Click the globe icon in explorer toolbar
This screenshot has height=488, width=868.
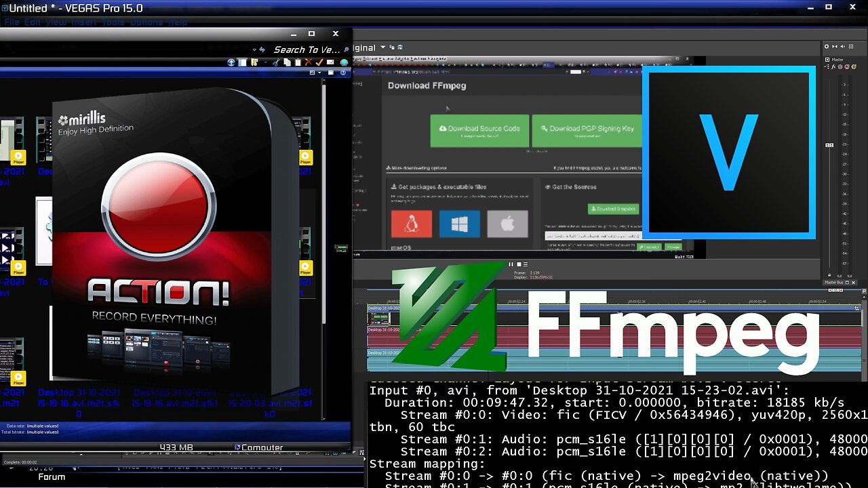coord(344,62)
